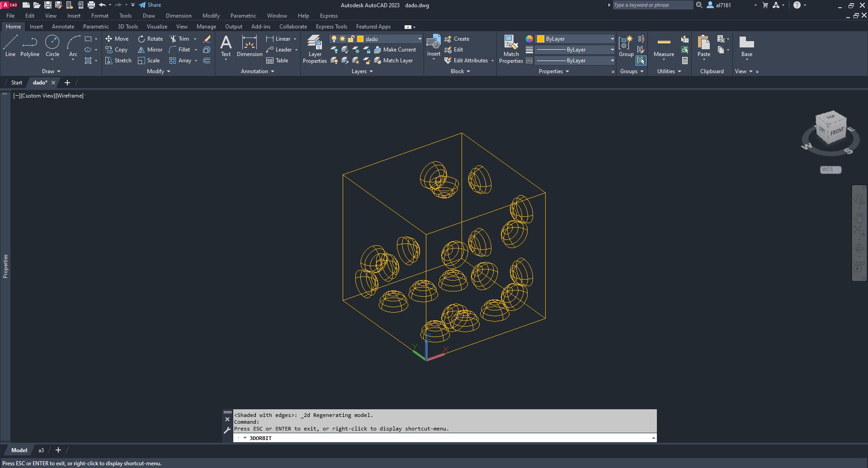Open the Format menu
Viewport: 868px width, 468px height.
click(100, 16)
